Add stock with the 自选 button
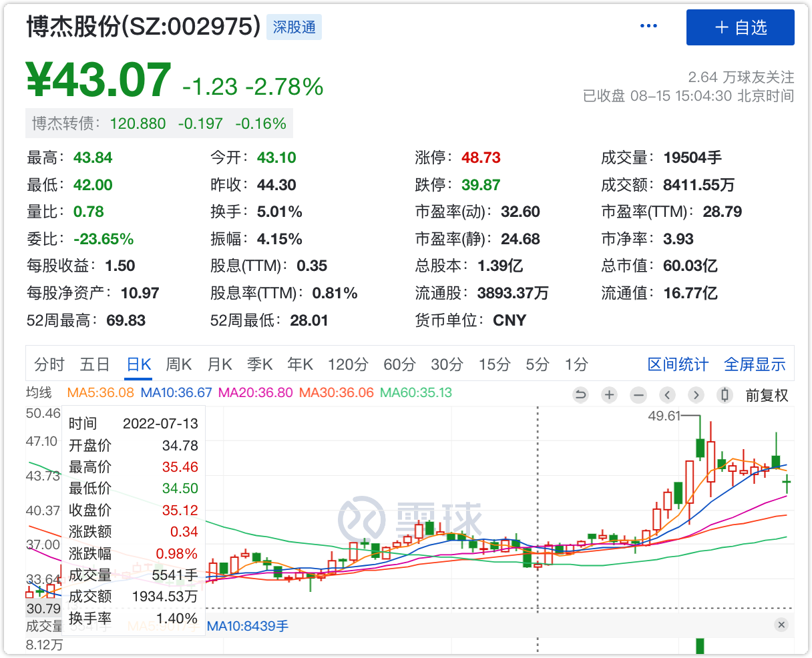This screenshot has height=658, width=812. 740,27
